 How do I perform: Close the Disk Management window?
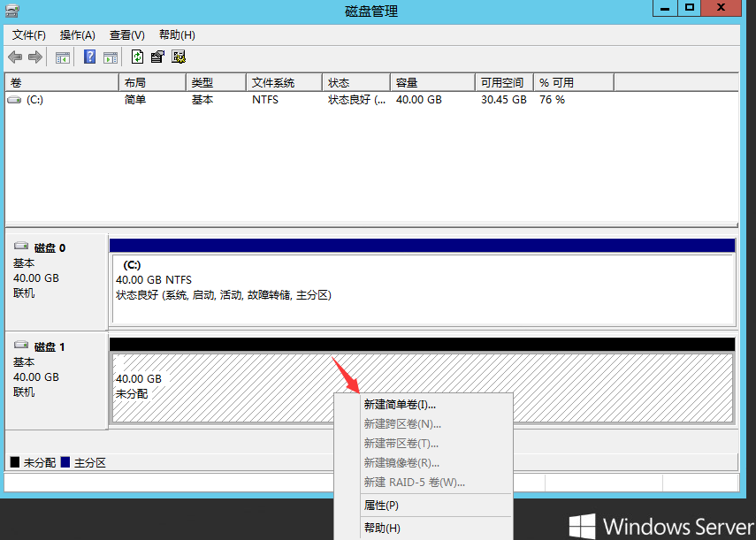pos(722,8)
